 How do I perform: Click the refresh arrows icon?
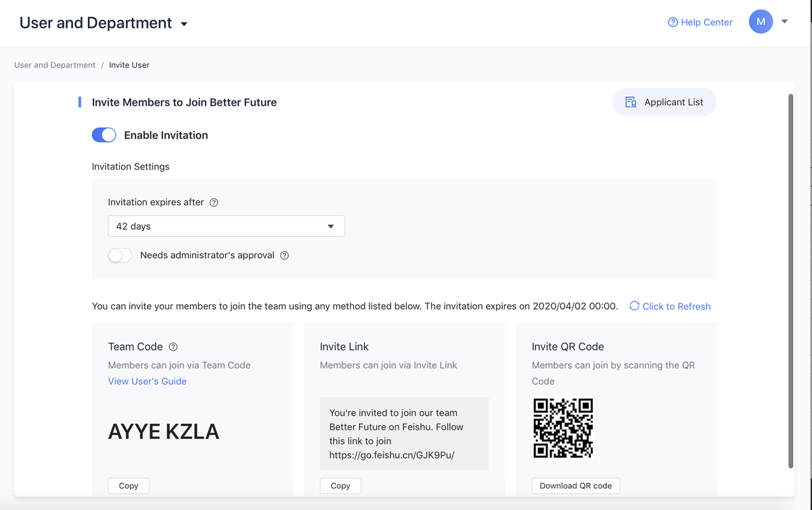[634, 306]
